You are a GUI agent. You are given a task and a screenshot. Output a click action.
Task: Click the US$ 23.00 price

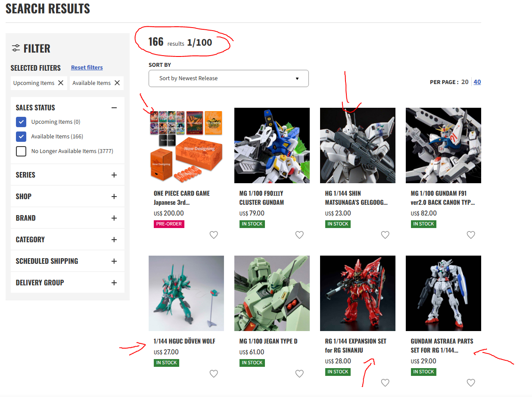(x=338, y=213)
